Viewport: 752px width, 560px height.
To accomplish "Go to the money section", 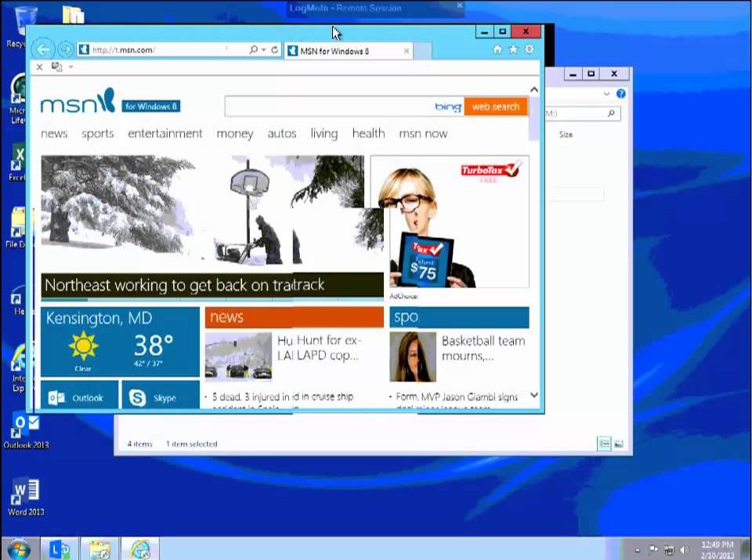I will [x=234, y=134].
